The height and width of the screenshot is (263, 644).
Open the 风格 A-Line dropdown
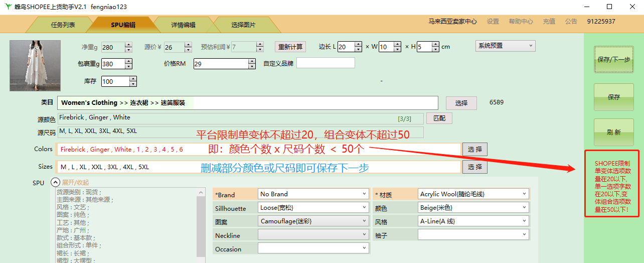[x=473, y=221]
